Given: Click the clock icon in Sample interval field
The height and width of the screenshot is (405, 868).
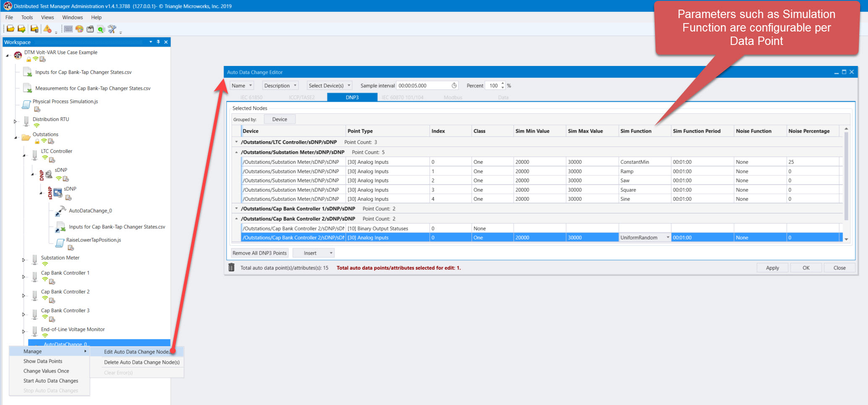Looking at the screenshot, I should pos(454,86).
